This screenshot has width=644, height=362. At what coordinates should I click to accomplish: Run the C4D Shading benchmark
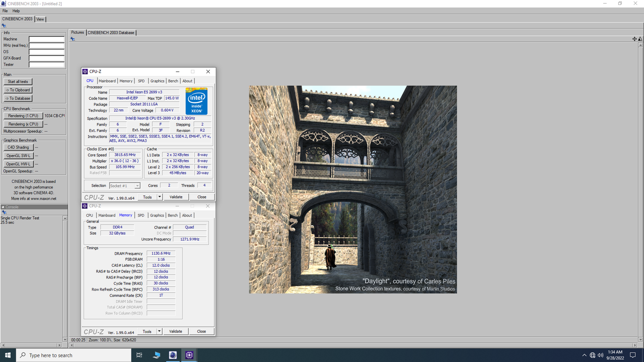point(18,147)
